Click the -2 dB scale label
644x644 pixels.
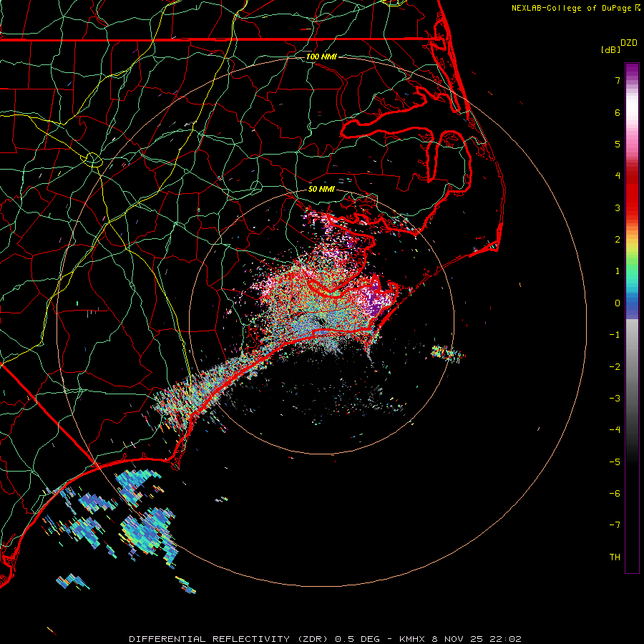[615, 367]
